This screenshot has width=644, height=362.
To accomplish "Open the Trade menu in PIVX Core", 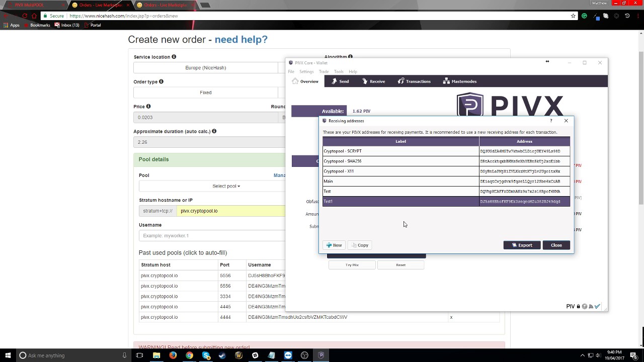I will 324,71.
